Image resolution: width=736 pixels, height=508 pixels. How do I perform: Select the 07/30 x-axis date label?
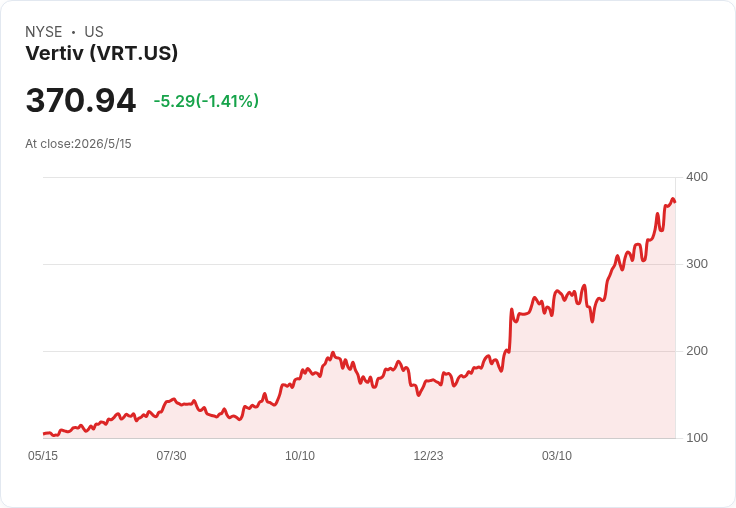tap(171, 455)
